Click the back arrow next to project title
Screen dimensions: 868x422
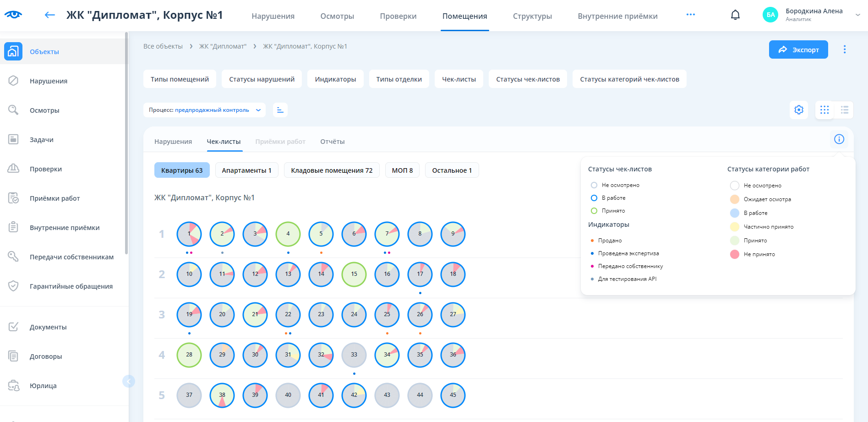(49, 15)
